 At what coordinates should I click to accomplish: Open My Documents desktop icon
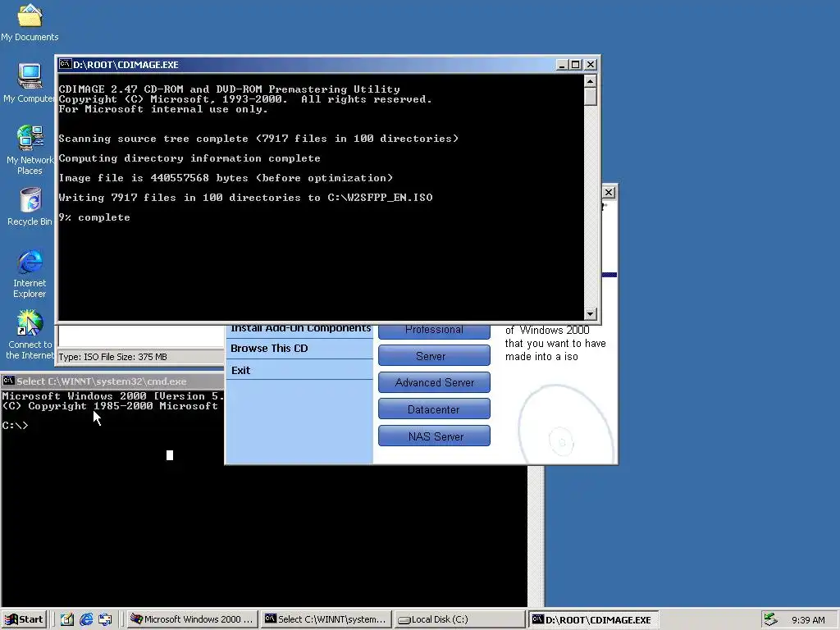pos(30,22)
